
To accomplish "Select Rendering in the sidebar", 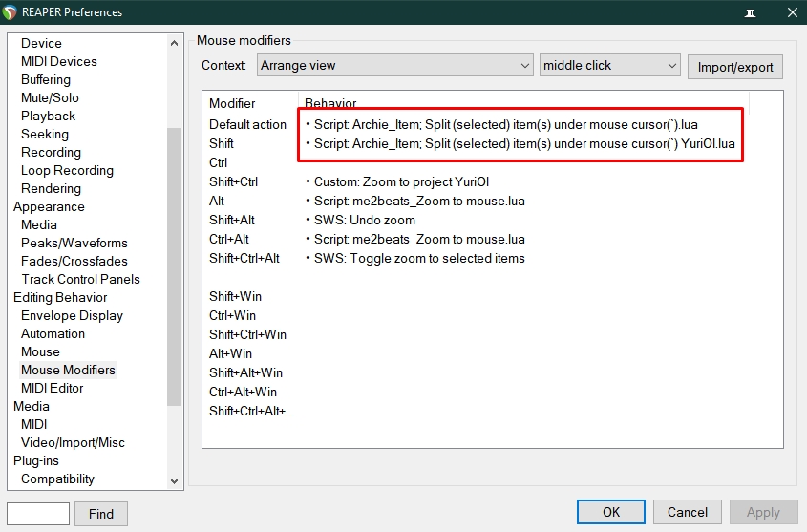I will (x=51, y=188).
